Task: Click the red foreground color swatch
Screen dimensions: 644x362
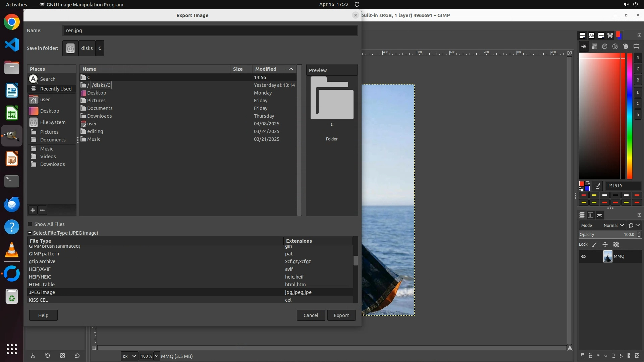Action: point(582,184)
